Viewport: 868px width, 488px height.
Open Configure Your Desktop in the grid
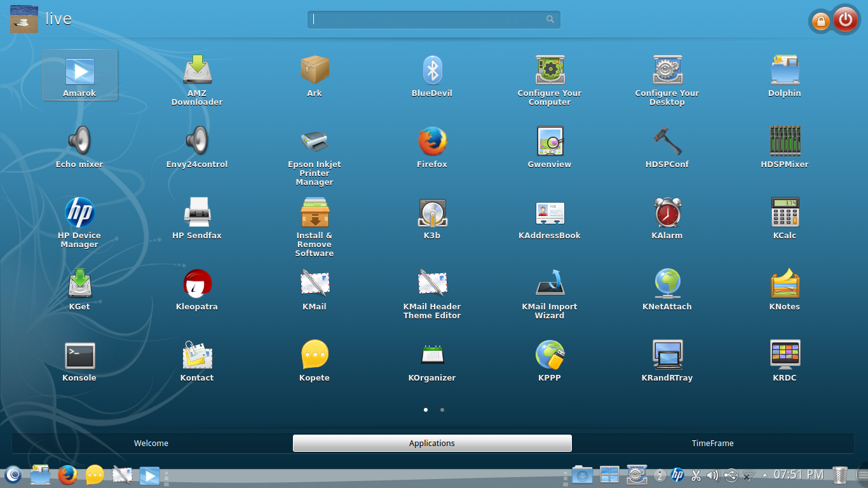667,79
